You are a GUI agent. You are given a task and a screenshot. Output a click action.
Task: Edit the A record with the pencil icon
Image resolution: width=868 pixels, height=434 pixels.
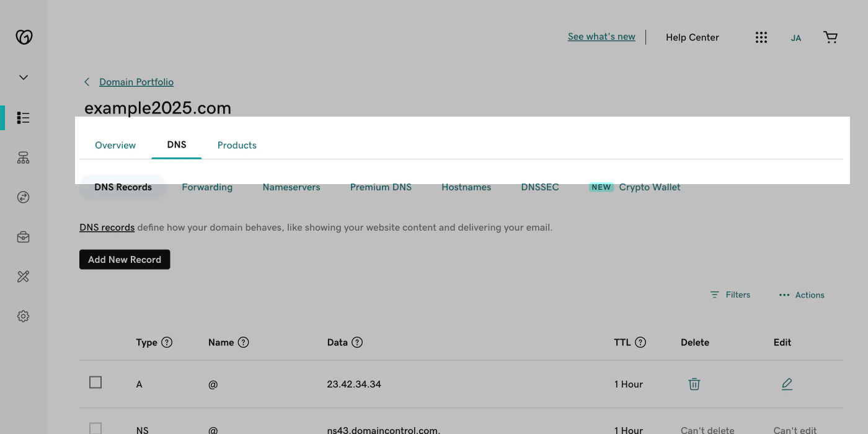click(x=787, y=384)
